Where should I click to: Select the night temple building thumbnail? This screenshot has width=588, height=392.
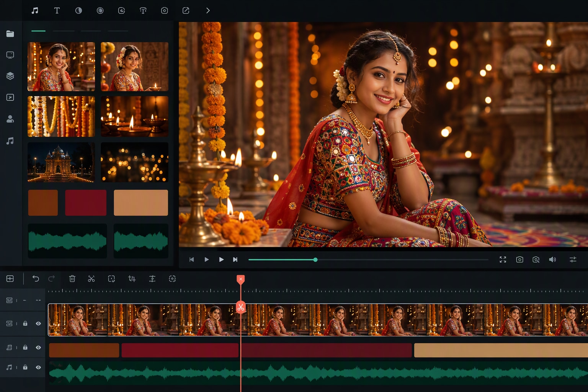click(x=61, y=162)
